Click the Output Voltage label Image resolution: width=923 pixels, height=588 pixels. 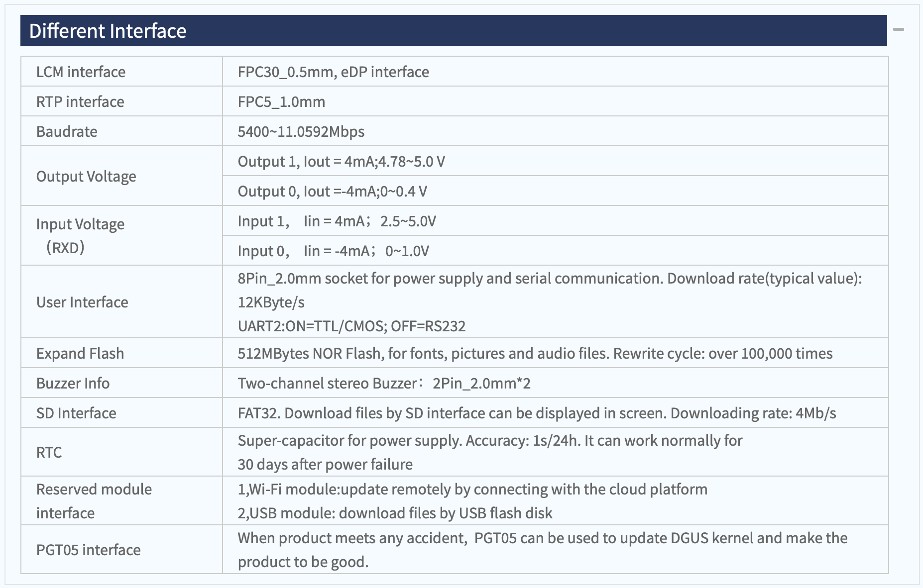tap(86, 176)
